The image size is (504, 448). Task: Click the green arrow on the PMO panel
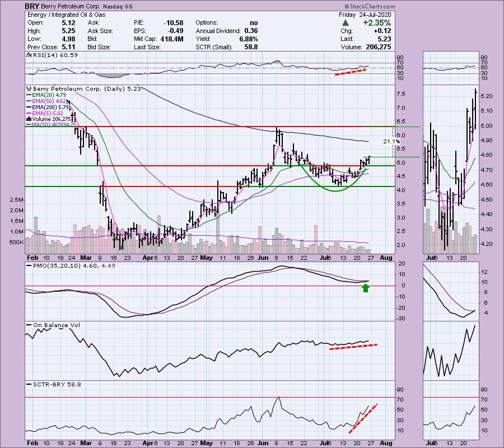(x=366, y=288)
